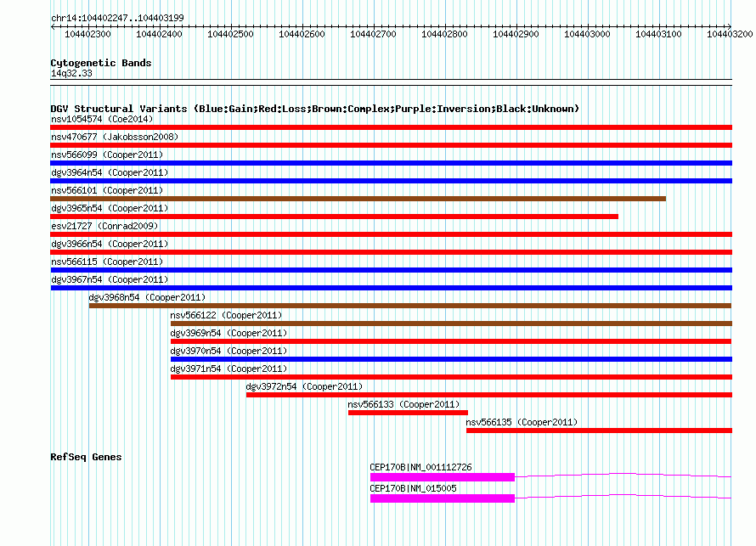Click the dgv3971n54 (Cooper2011) label
756x546 pixels.
(228, 369)
